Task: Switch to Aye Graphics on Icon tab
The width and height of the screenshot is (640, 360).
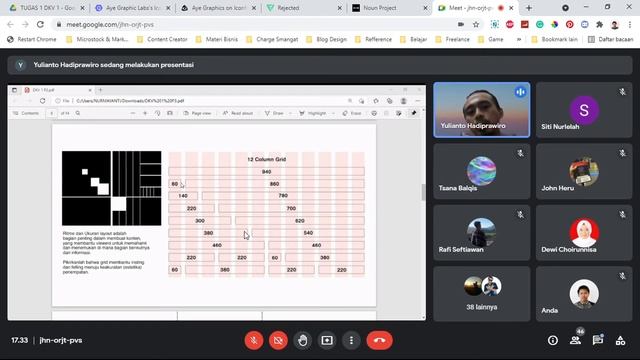Action: [218, 8]
